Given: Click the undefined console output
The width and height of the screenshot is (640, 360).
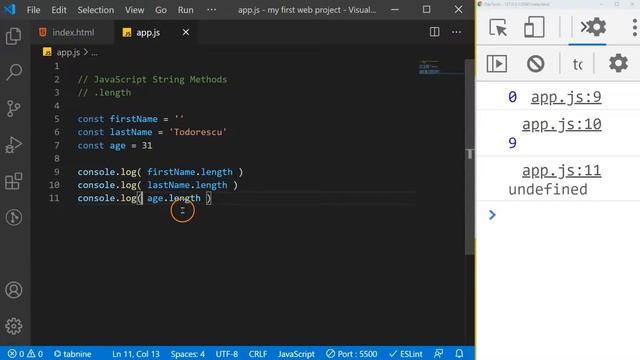Looking at the screenshot, I should click(x=548, y=189).
